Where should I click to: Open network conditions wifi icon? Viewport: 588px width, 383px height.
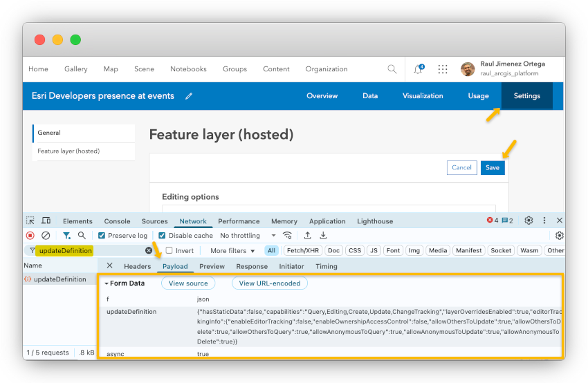(287, 235)
